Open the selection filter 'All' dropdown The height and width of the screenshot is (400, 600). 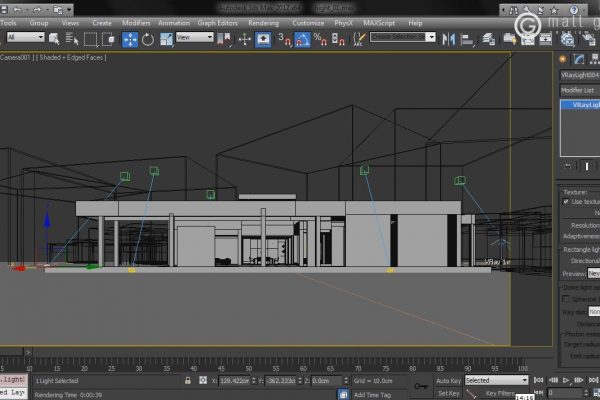25,37
